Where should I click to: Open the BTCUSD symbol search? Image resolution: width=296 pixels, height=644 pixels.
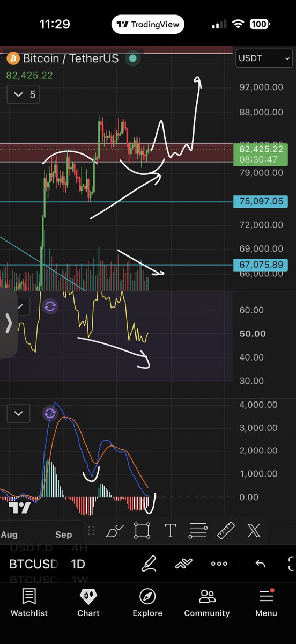pos(32,563)
